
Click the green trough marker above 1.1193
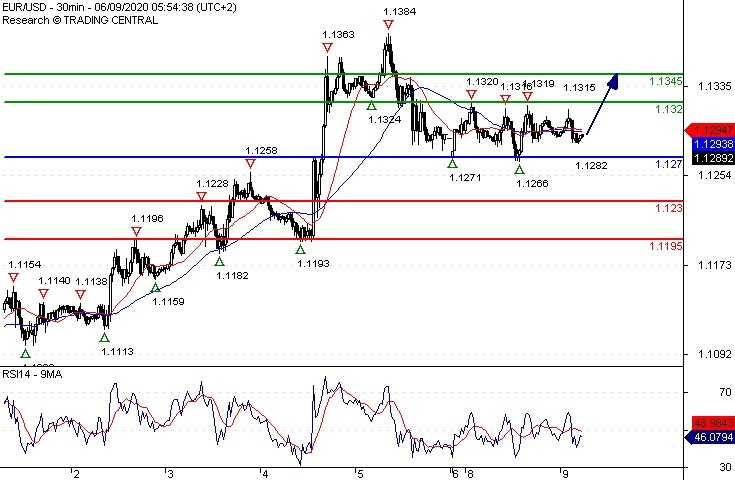[x=300, y=250]
